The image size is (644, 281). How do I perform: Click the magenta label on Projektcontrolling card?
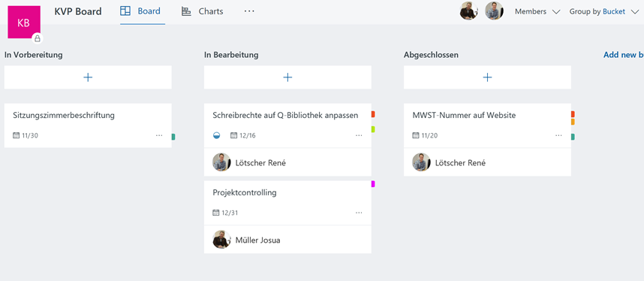[373, 184]
